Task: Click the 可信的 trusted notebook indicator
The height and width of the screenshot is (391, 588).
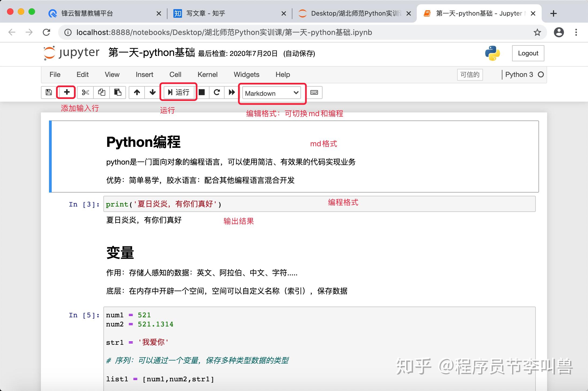Action: pos(470,74)
